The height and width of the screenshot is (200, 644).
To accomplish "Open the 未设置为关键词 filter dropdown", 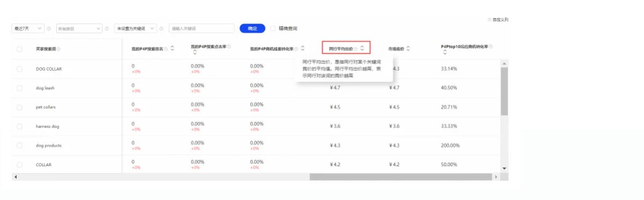I will 136,28.
